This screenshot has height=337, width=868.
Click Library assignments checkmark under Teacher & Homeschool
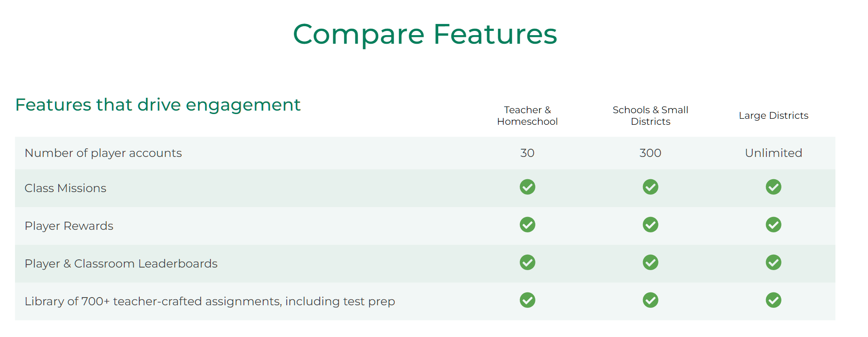527,300
